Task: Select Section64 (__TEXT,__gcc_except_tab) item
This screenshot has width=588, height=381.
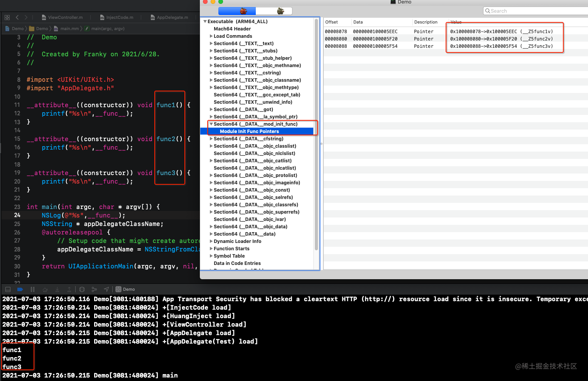Action: coord(257,95)
